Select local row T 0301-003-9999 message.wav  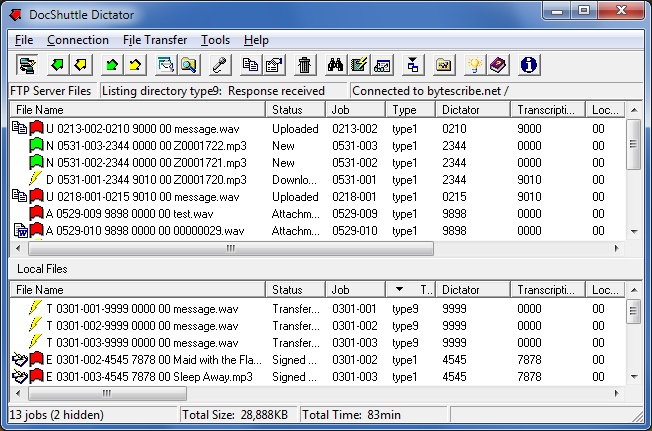tap(318, 343)
